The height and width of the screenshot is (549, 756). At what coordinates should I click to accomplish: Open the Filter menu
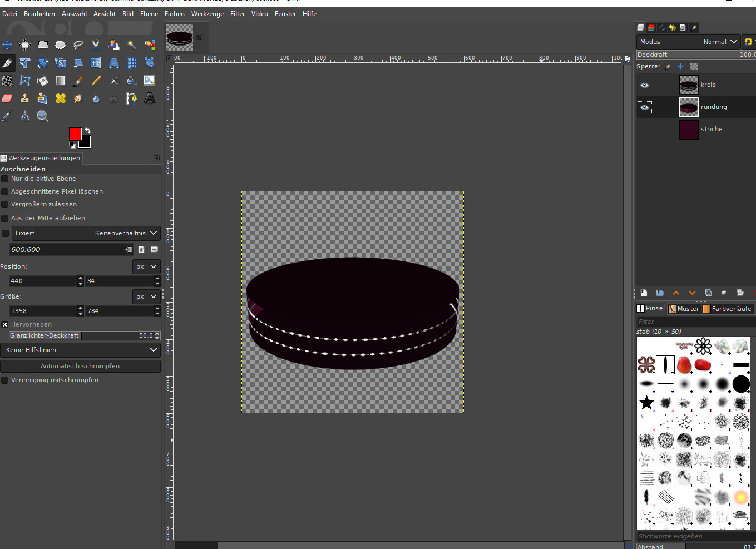237,14
